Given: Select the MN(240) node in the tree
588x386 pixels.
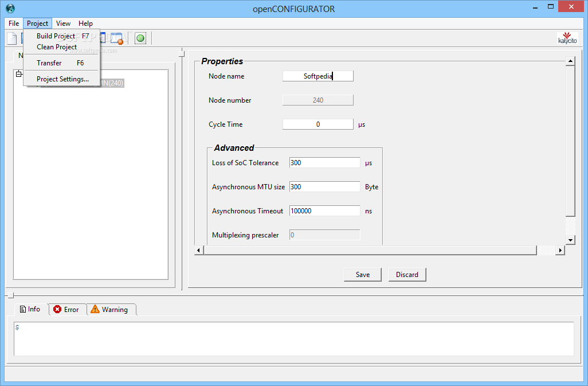Looking at the screenshot, I should pos(112,83).
